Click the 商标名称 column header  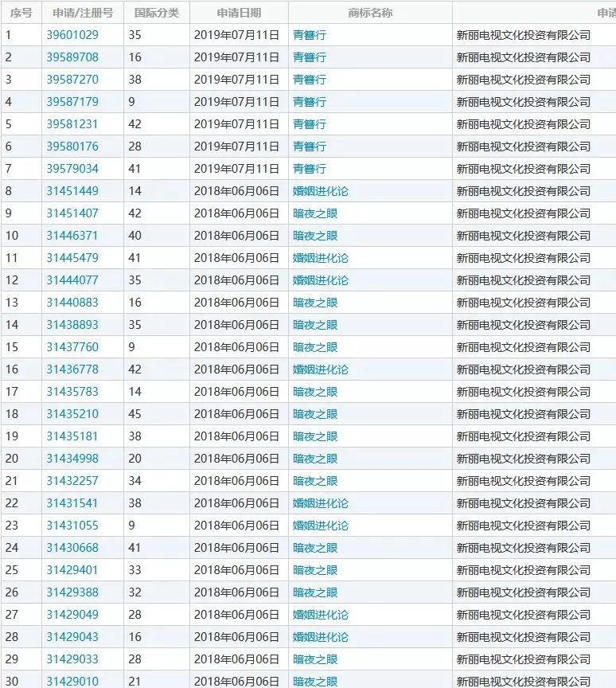pyautogui.click(x=370, y=13)
